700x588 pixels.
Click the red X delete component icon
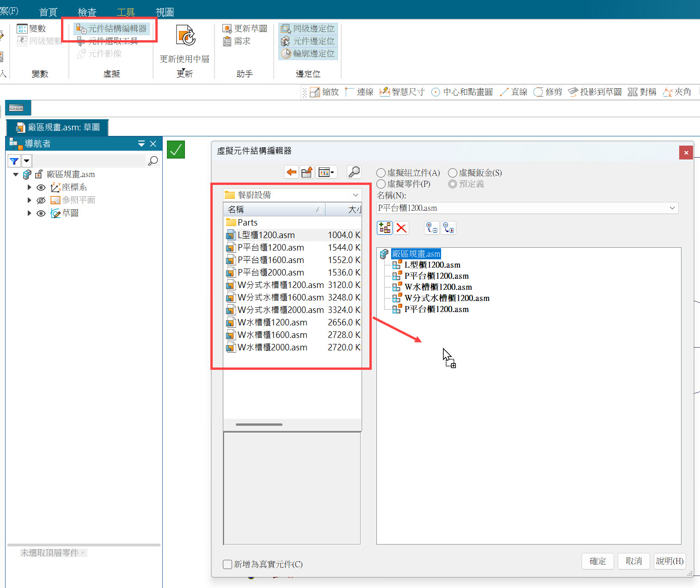(x=401, y=228)
